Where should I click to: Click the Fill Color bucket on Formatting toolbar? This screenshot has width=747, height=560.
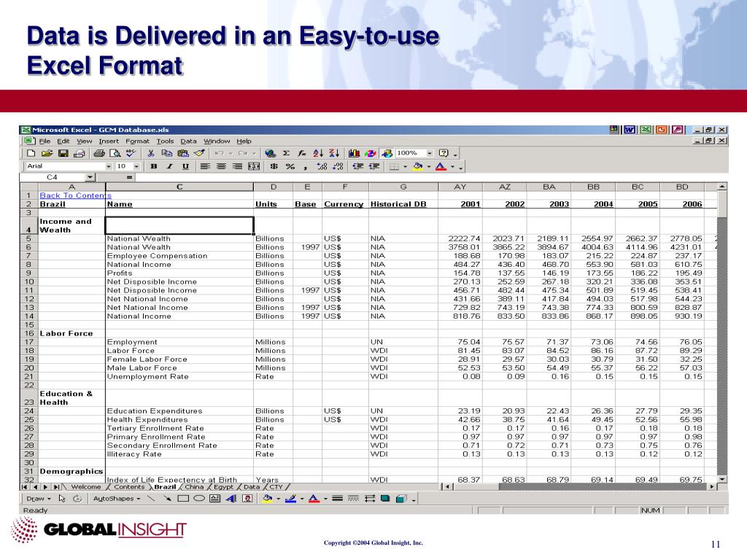tap(418, 166)
